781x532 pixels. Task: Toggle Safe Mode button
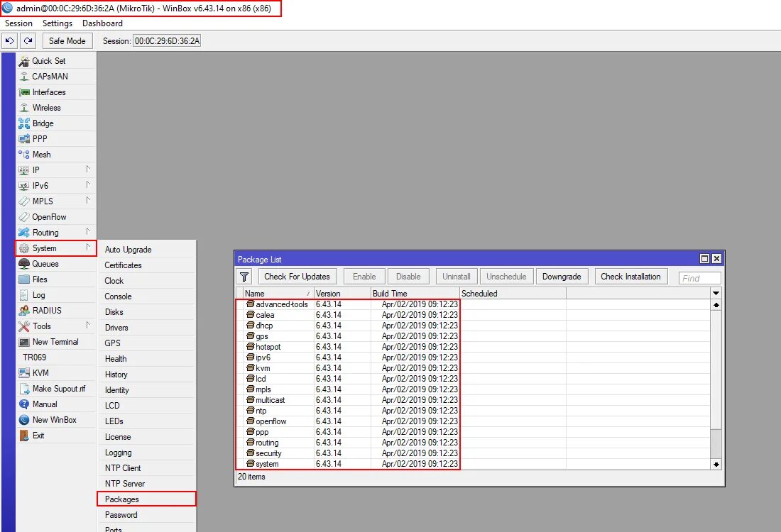click(67, 41)
